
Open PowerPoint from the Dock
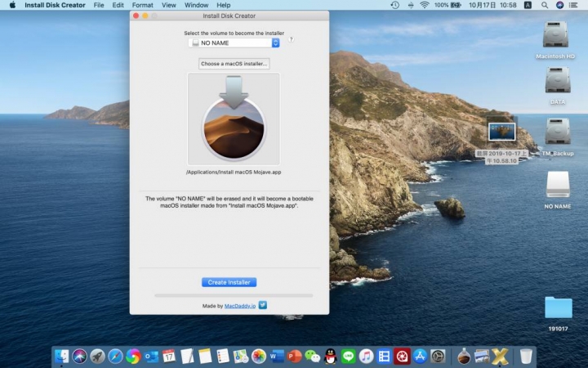[x=295, y=356]
